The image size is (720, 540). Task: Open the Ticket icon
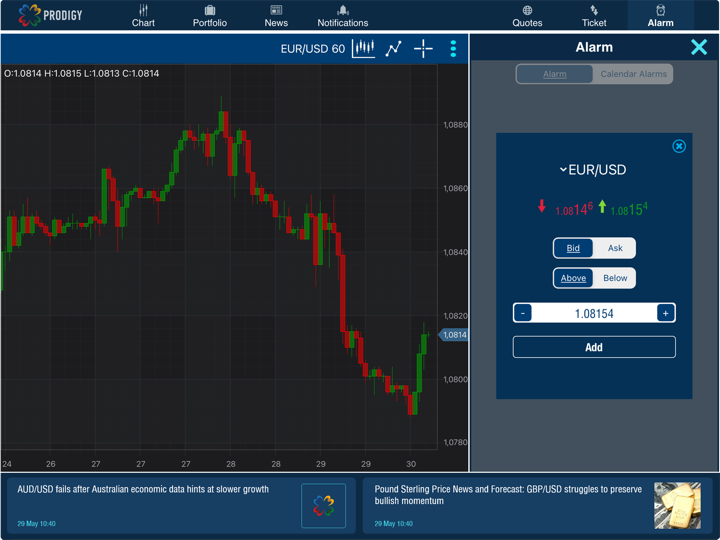click(594, 11)
